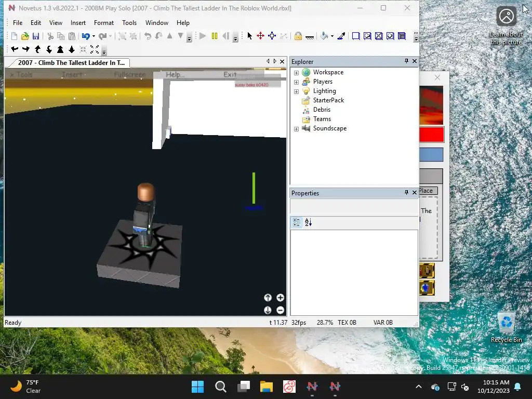Click the filled dark surface icon
Image resolution: width=532 pixels, height=399 pixels.
pyautogui.click(x=402, y=36)
